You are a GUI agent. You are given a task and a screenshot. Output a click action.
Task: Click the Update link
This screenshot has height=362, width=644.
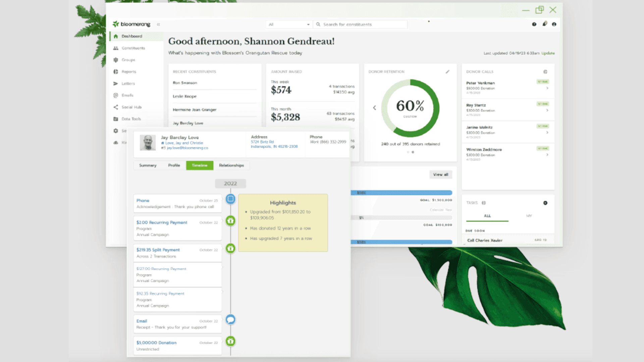point(548,53)
